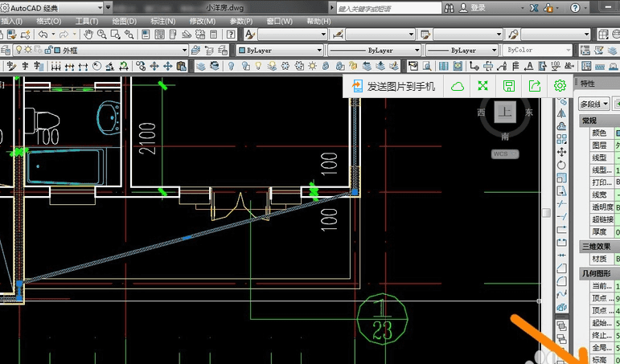
Task: Open the 窗口(W) menu
Action: (280, 22)
